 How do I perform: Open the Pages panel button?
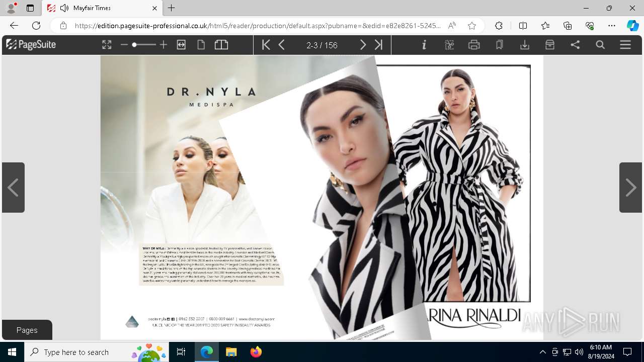pos(27,330)
